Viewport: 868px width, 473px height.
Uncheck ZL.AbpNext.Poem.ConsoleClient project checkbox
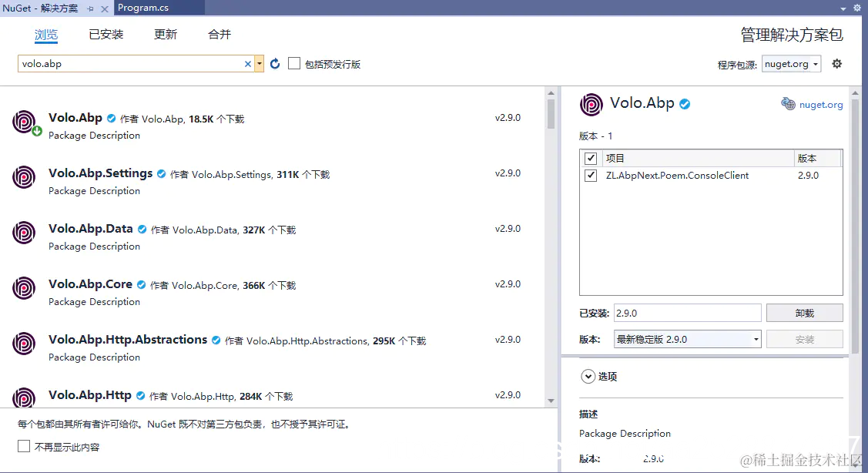pos(591,176)
